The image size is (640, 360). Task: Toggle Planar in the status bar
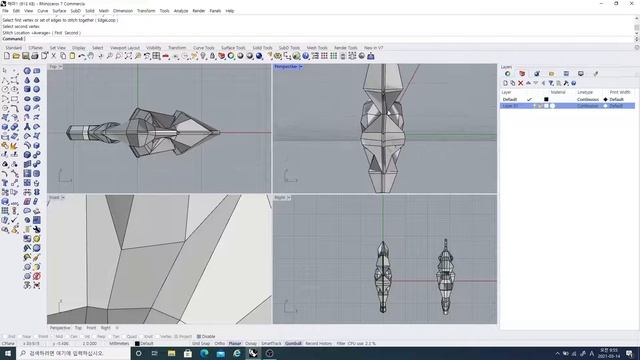point(235,344)
